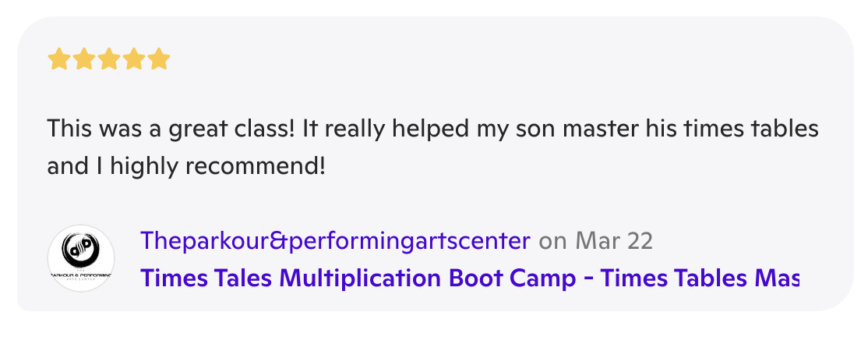Click the first yellow rating star
868x337 pixels.
click(59, 59)
